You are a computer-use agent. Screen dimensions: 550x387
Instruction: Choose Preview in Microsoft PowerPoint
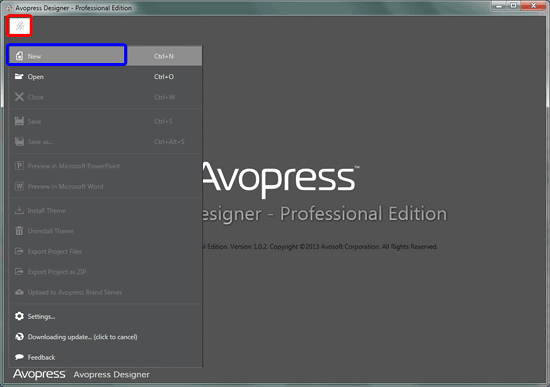point(105,166)
